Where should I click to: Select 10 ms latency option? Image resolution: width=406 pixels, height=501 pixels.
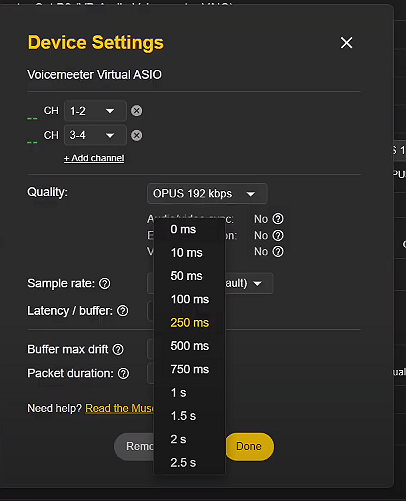[189, 253]
